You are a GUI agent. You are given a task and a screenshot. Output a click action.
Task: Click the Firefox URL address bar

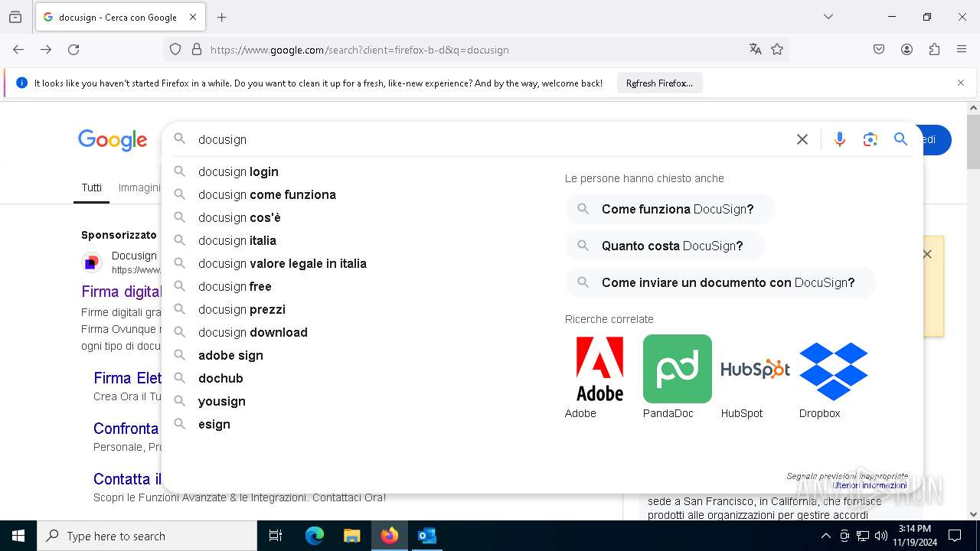[475, 50]
